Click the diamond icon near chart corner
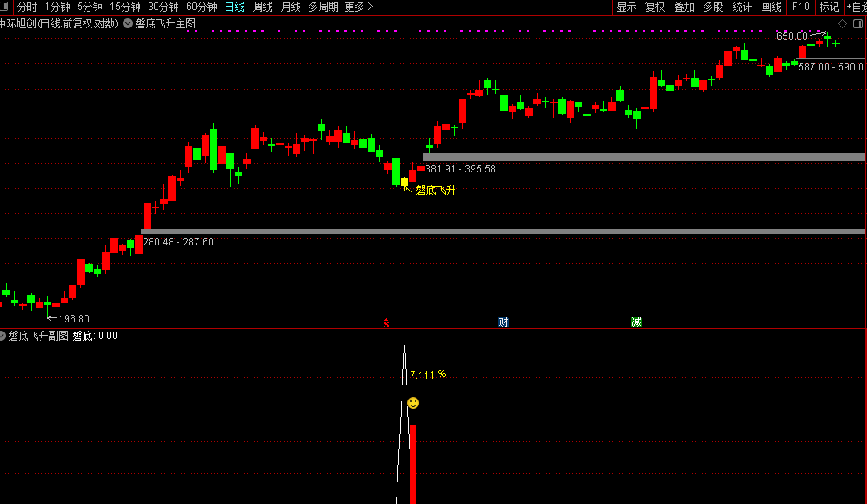The width and height of the screenshot is (867, 504). [843, 24]
